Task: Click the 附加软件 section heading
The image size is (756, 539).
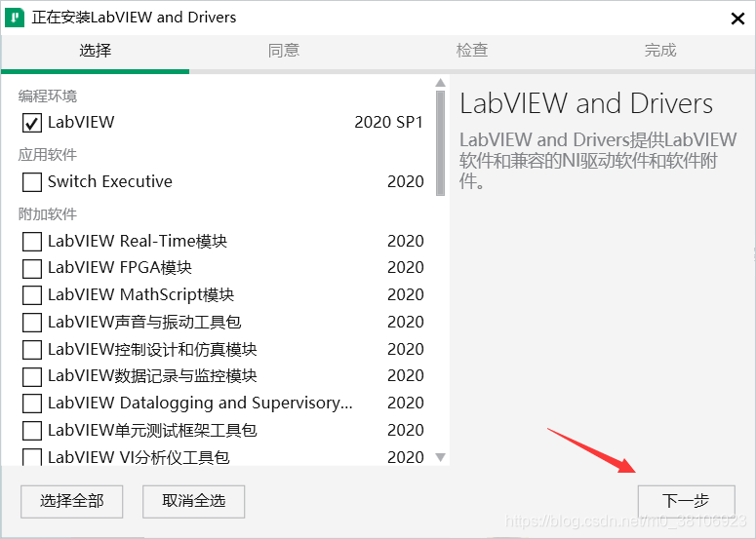Action: 48,213
